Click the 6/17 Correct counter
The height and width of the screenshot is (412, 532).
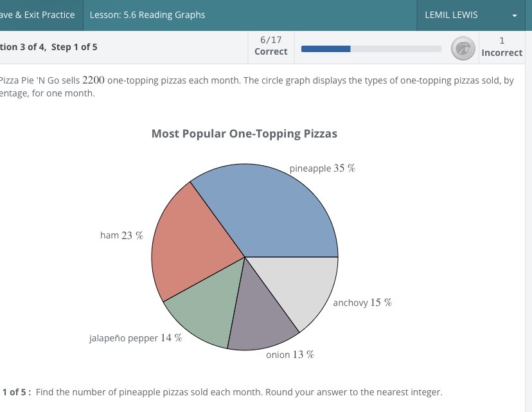(x=270, y=44)
